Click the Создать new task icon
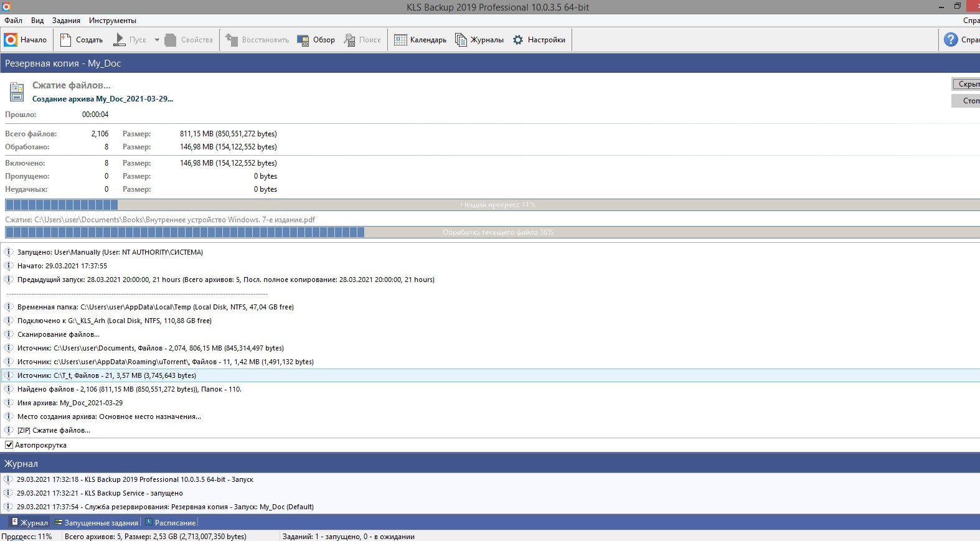The image size is (980, 541). click(66, 40)
